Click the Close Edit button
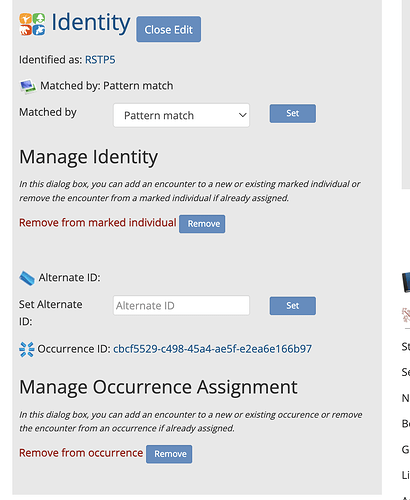Image resolution: width=410 pixels, height=500 pixels. (x=168, y=29)
